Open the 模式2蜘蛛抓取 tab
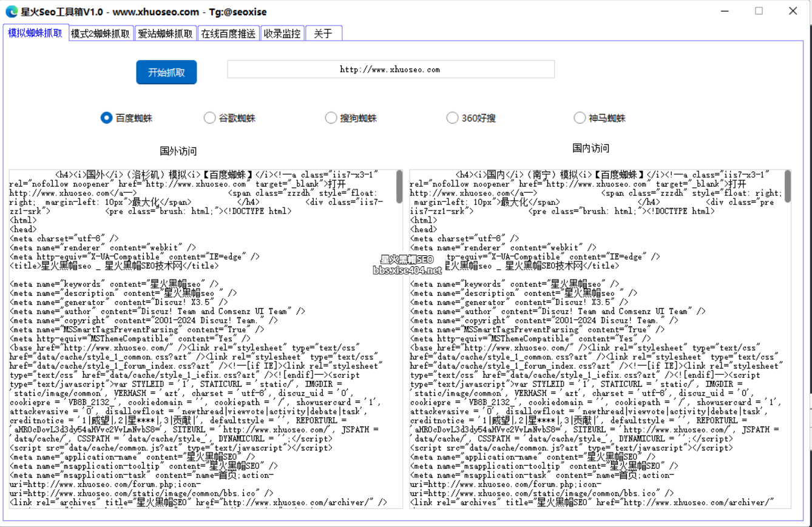812x527 pixels. pyautogui.click(x=101, y=33)
